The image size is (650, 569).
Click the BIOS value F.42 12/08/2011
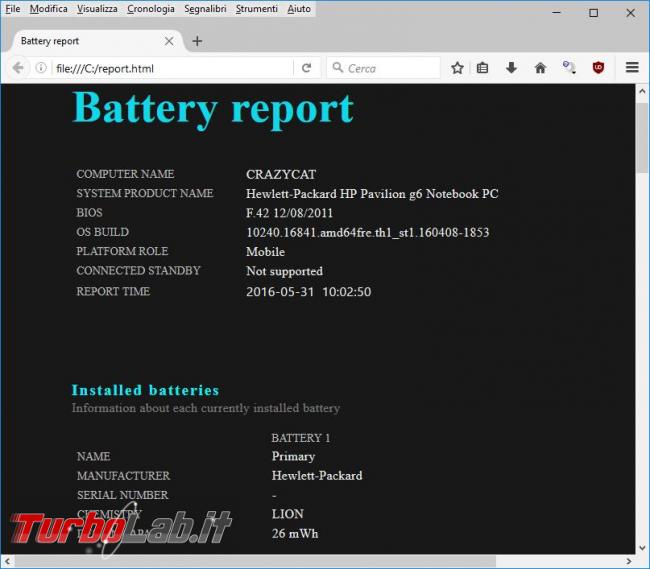[x=289, y=213]
